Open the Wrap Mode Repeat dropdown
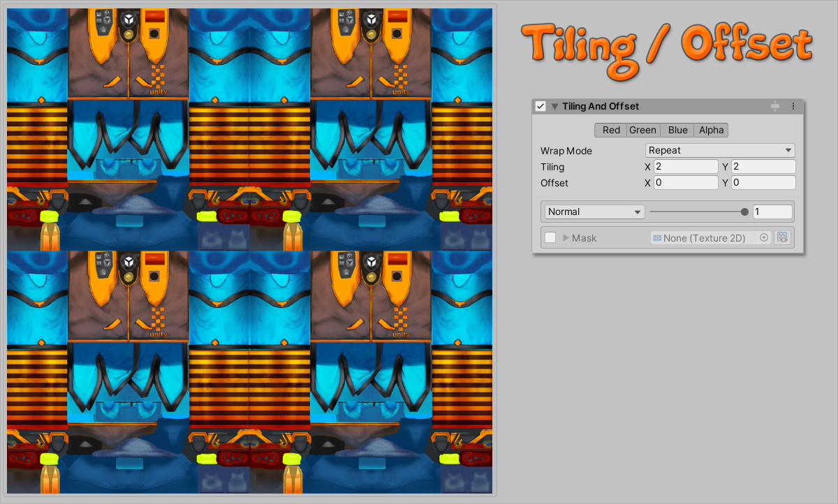 [x=720, y=150]
